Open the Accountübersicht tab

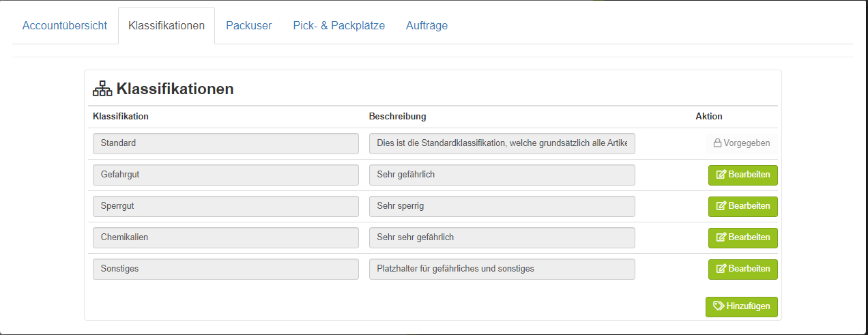click(x=65, y=26)
